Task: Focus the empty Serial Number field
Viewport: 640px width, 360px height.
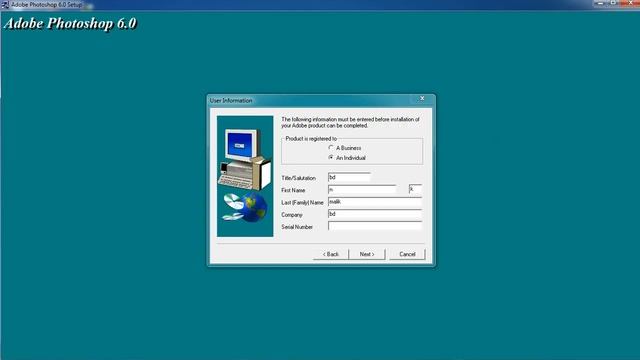Action: point(375,227)
